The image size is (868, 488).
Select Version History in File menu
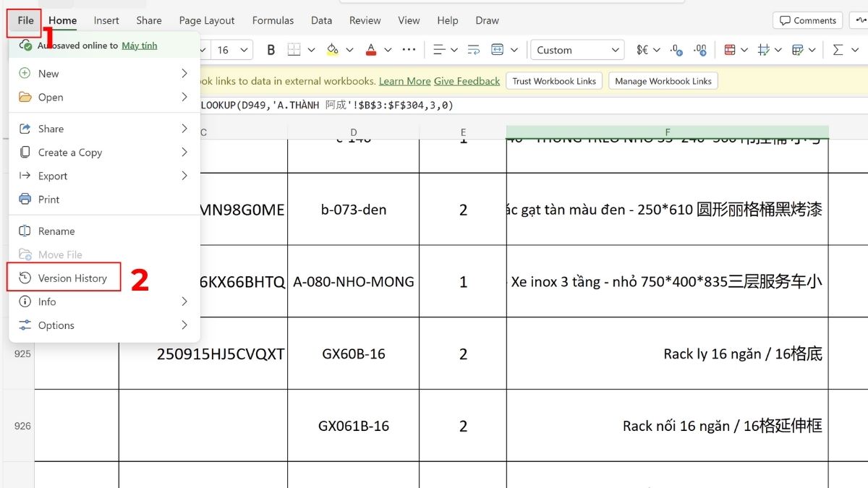tap(72, 278)
